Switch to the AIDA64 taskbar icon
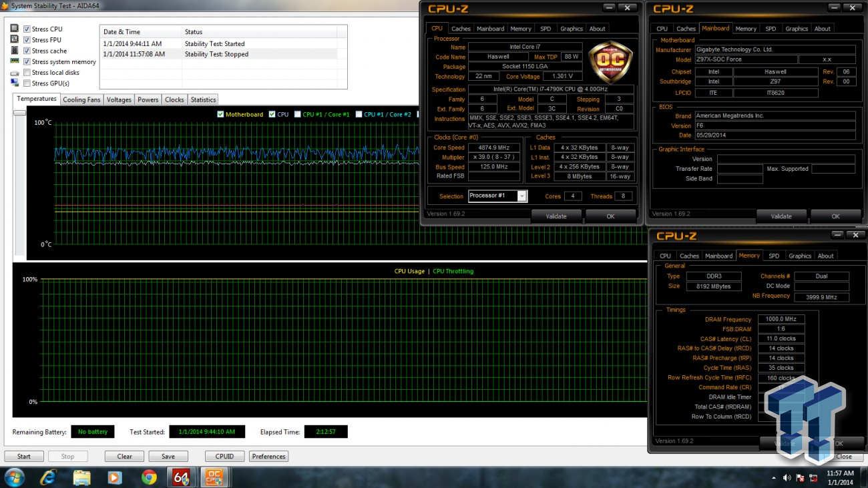The width and height of the screenshot is (868, 488). (182, 477)
